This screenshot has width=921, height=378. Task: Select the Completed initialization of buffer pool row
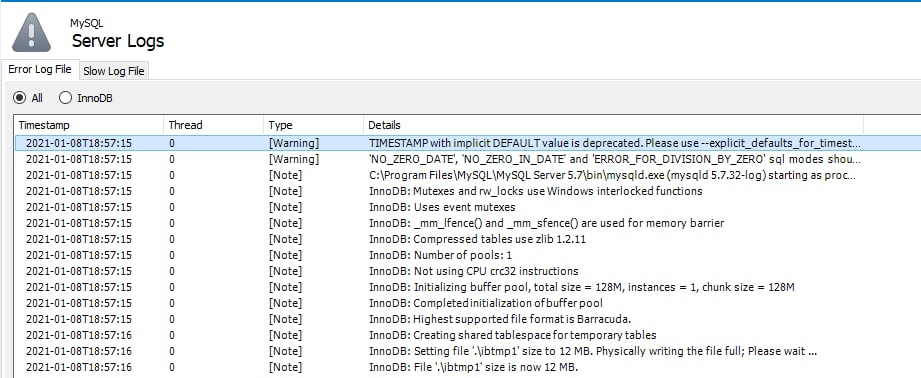point(468,303)
